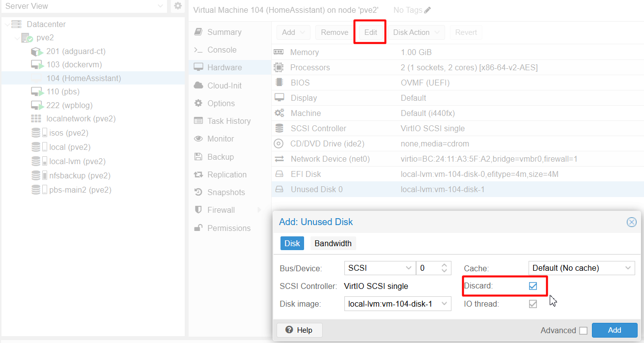644x343 pixels.
Task: Switch to the Bandwidth tab
Action: coord(333,243)
